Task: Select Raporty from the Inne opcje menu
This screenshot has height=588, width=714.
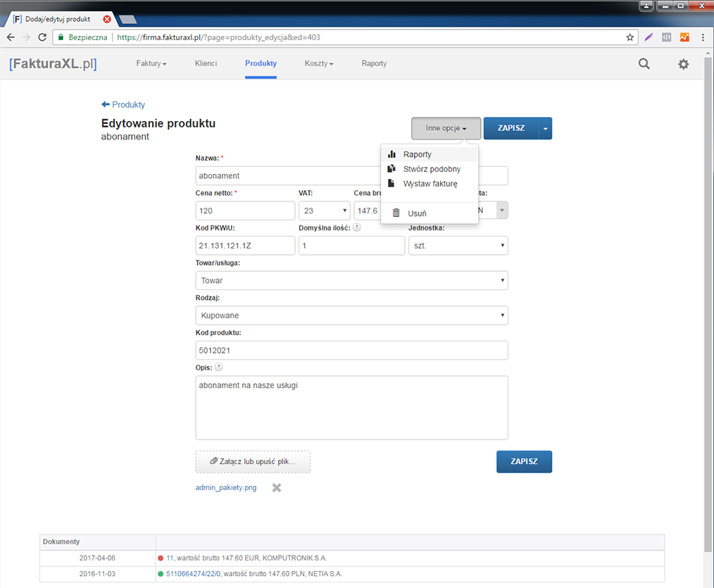Action: point(417,154)
